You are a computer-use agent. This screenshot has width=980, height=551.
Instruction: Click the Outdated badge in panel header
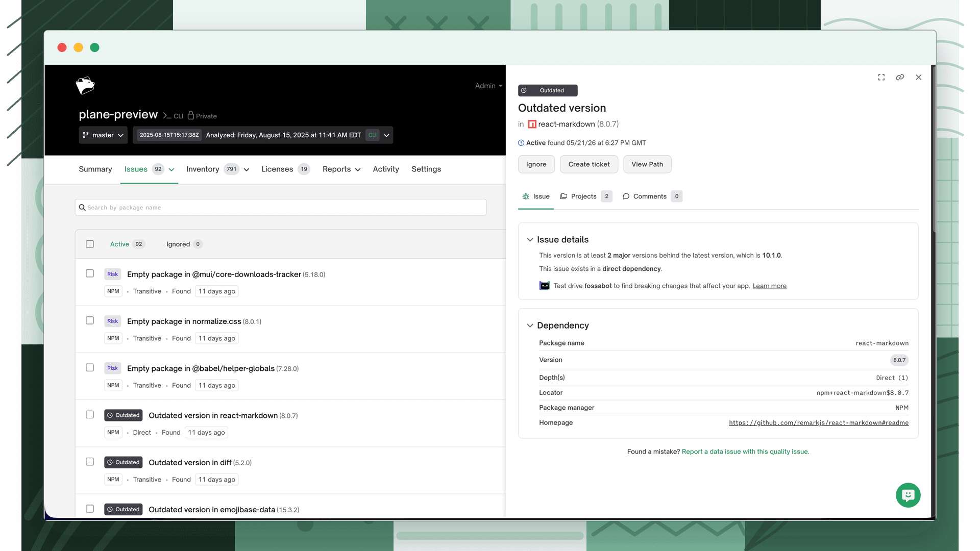pos(548,90)
